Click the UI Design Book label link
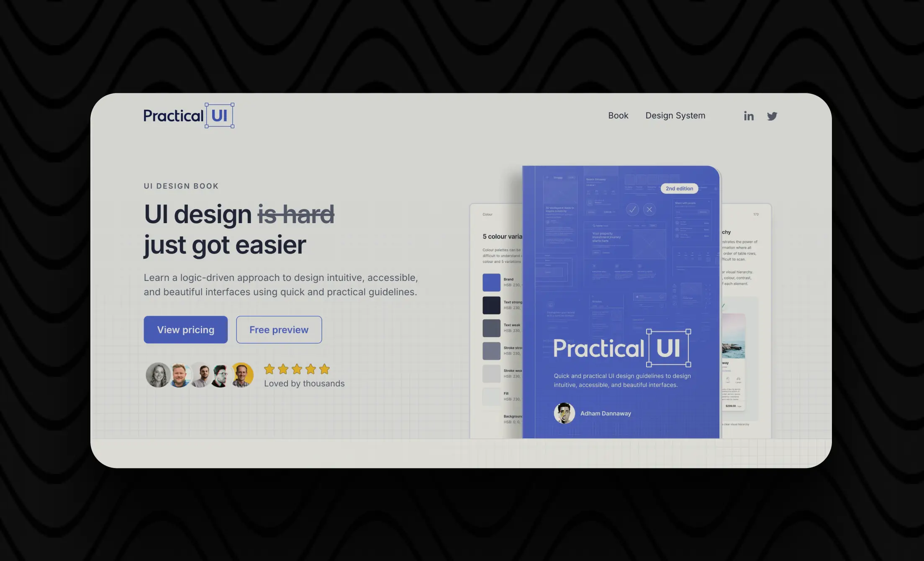This screenshot has width=924, height=561. pyautogui.click(x=182, y=185)
